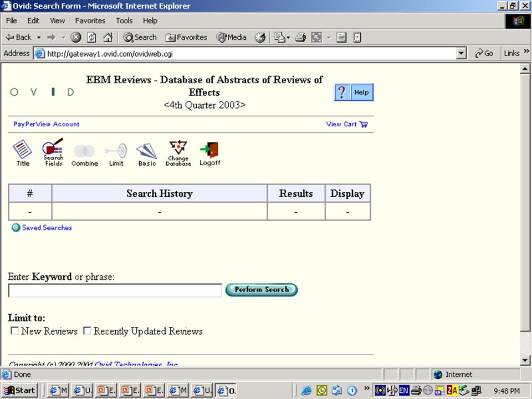
Task: Launch Internet Explorer from Quick Launch
Action: (306, 391)
